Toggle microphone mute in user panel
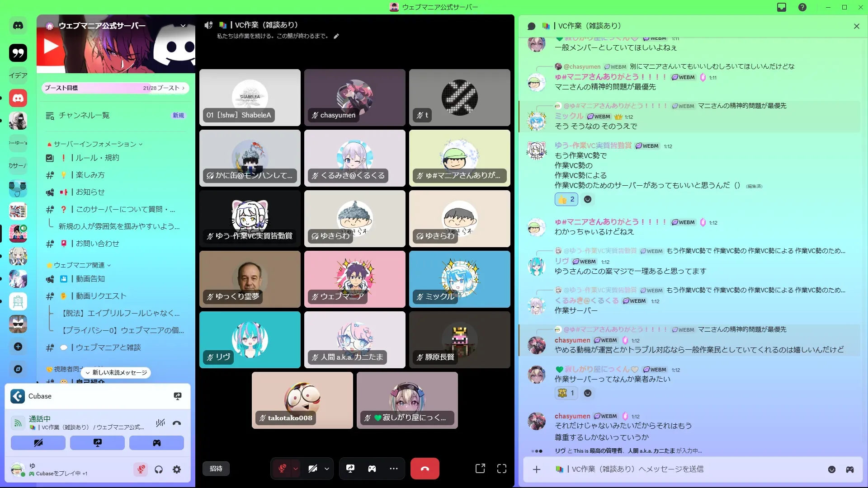This screenshot has height=488, width=868. [141, 469]
